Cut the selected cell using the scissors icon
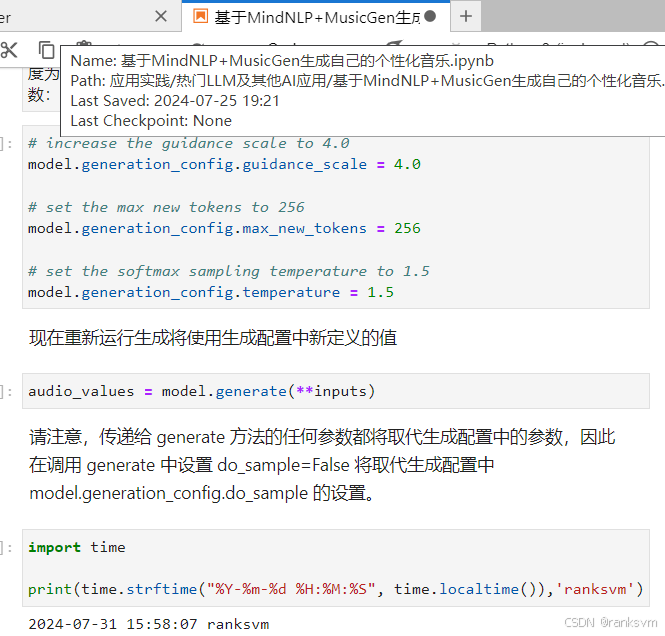 click(9, 50)
